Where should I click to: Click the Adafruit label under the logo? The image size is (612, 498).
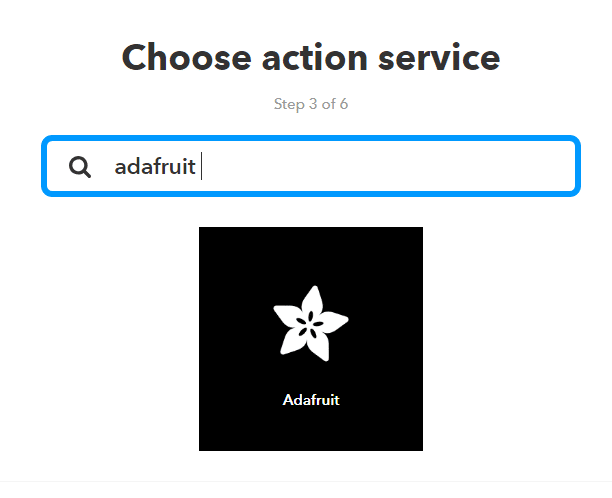pyautogui.click(x=311, y=400)
